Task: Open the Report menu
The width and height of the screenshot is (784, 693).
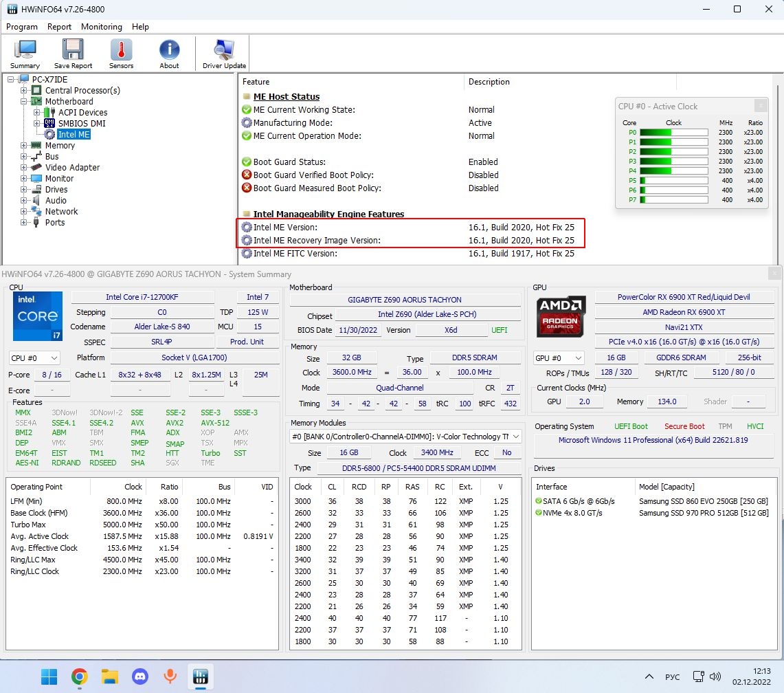Action: [x=59, y=27]
